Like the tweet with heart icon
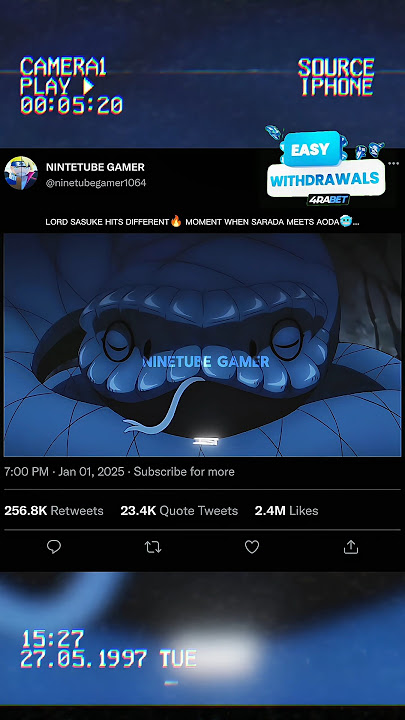The image size is (405, 720). click(252, 546)
